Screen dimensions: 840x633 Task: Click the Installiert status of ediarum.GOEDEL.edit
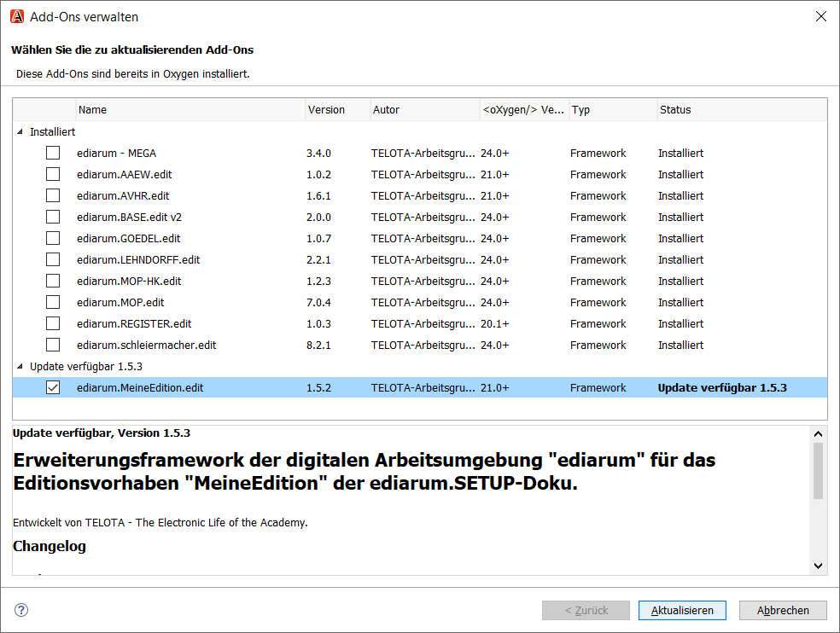coord(681,238)
